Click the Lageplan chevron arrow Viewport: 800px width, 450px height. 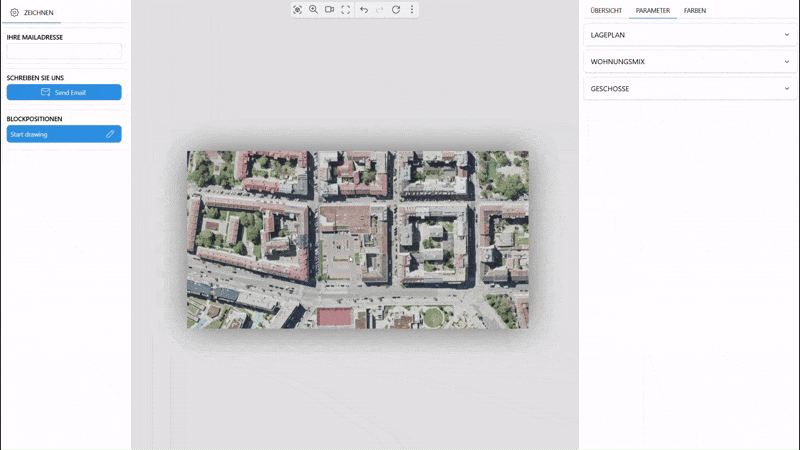(x=787, y=35)
